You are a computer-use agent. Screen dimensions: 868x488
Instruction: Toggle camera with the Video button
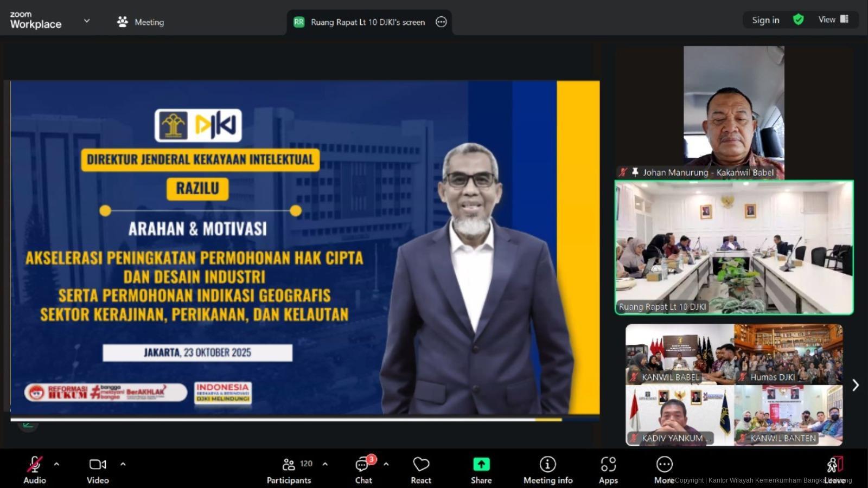[x=98, y=470]
